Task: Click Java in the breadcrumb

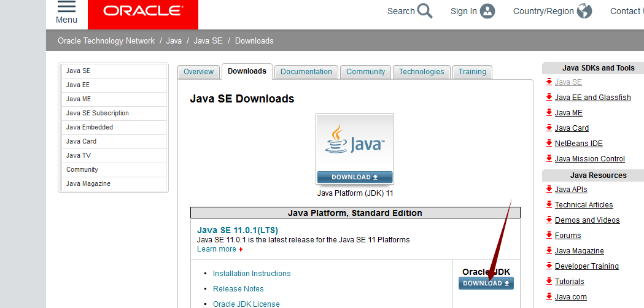Action: pyautogui.click(x=174, y=40)
